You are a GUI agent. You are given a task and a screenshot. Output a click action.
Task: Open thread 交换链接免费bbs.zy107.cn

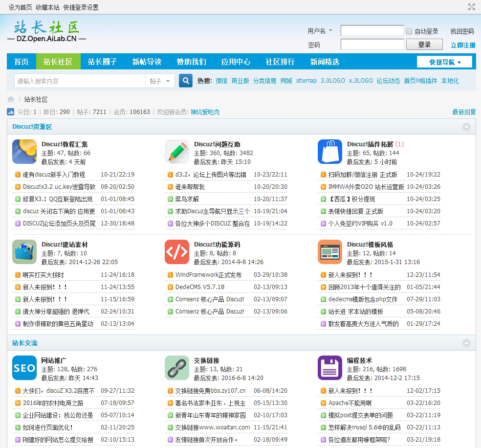(210, 391)
